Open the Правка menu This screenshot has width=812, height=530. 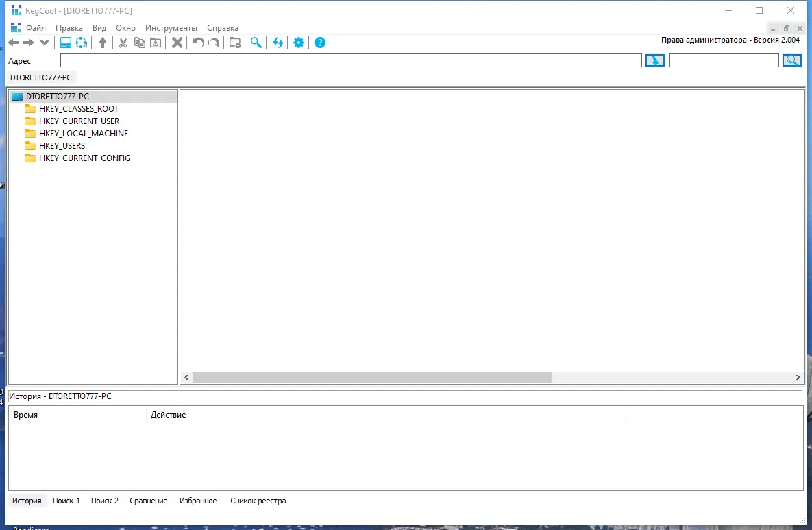click(x=69, y=28)
